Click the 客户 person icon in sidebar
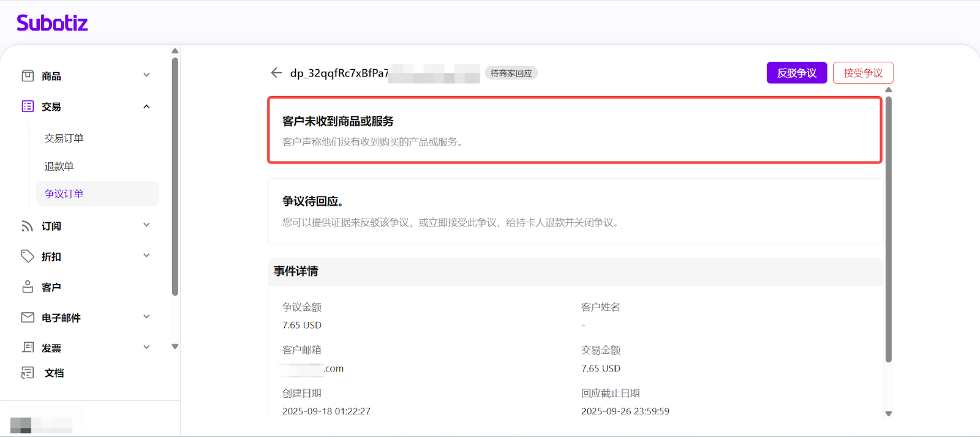The width and height of the screenshot is (980, 437). 28,287
